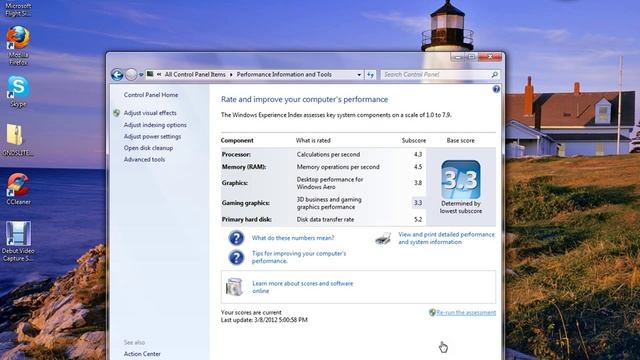
Task: Open the CCleaner desktop shortcut
Action: 18,189
